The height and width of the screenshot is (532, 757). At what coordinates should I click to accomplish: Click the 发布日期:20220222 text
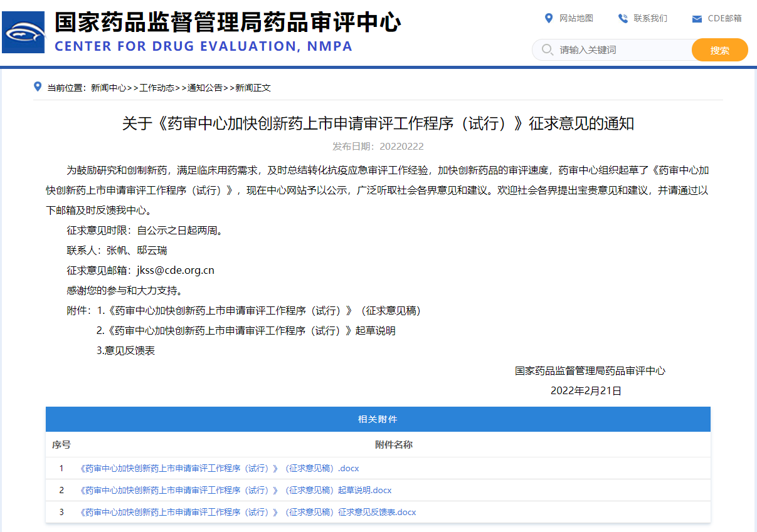tap(378, 147)
